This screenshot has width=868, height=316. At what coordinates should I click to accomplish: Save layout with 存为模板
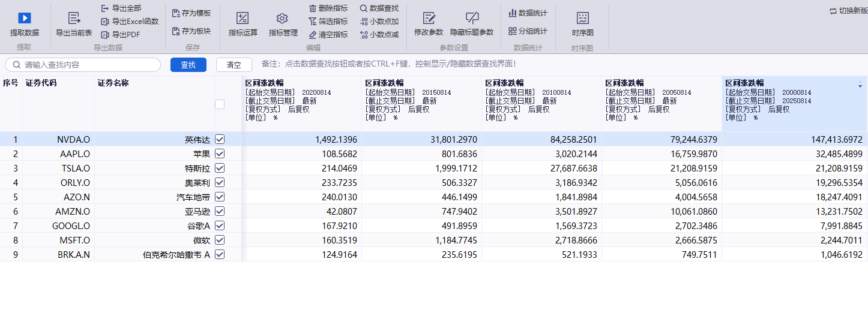(191, 13)
